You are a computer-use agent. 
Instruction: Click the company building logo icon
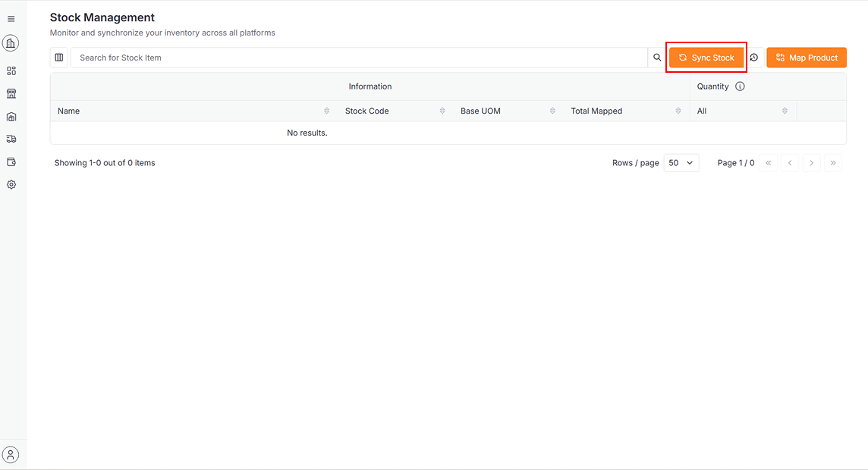coord(11,43)
